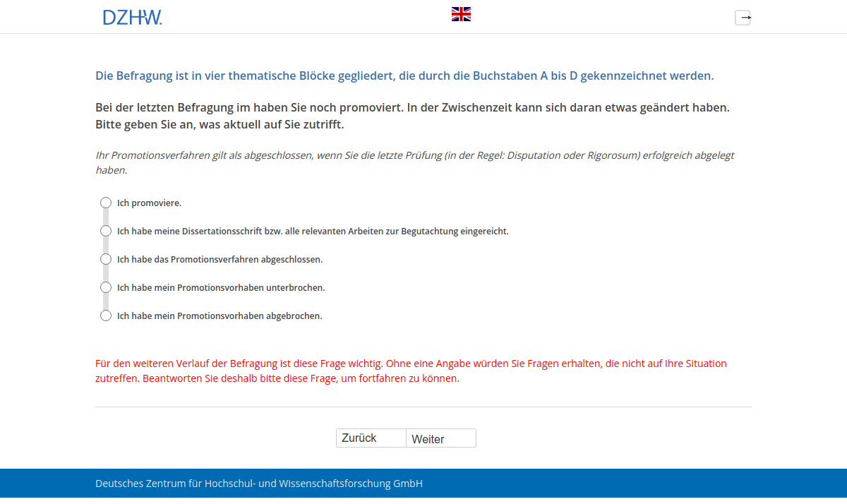This screenshot has height=504, width=847.
Task: Click the label about eingereichte Dissertationsschrift
Action: [x=313, y=231]
